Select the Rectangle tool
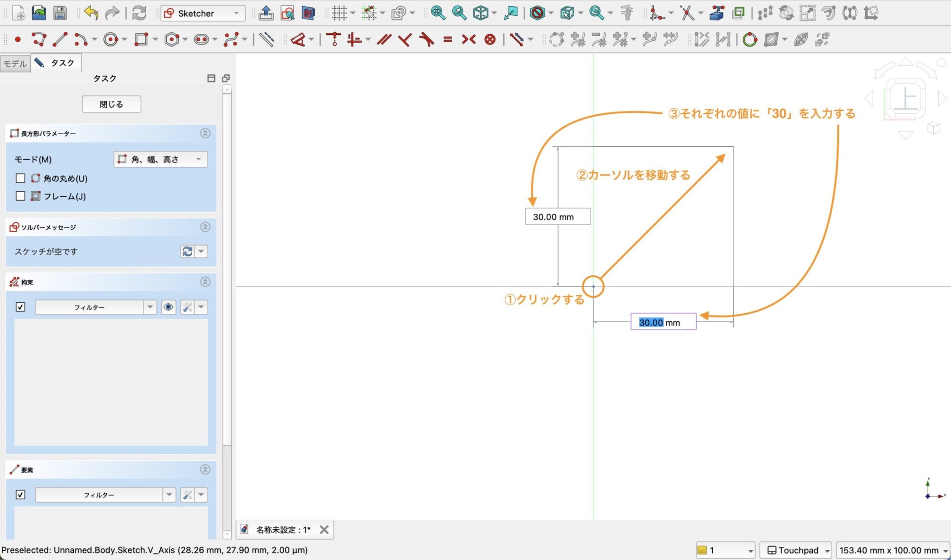The width and height of the screenshot is (951, 560). [x=141, y=39]
